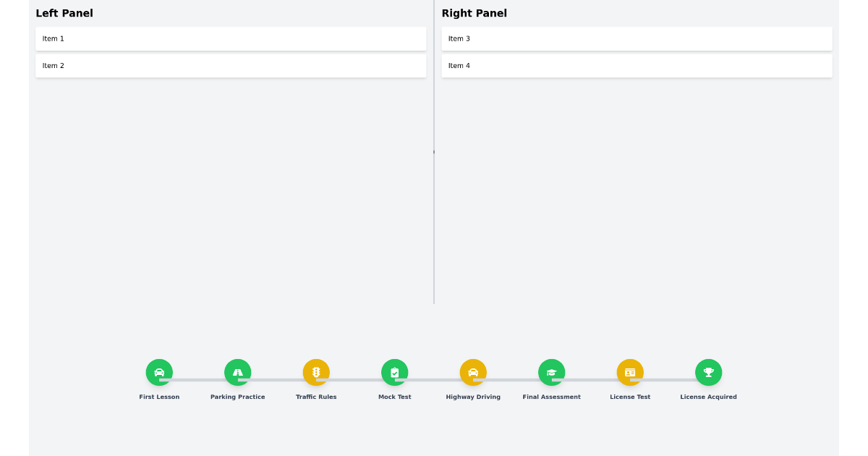Open the License Test ID card icon
This screenshot has width=868, height=456.
[x=630, y=372]
